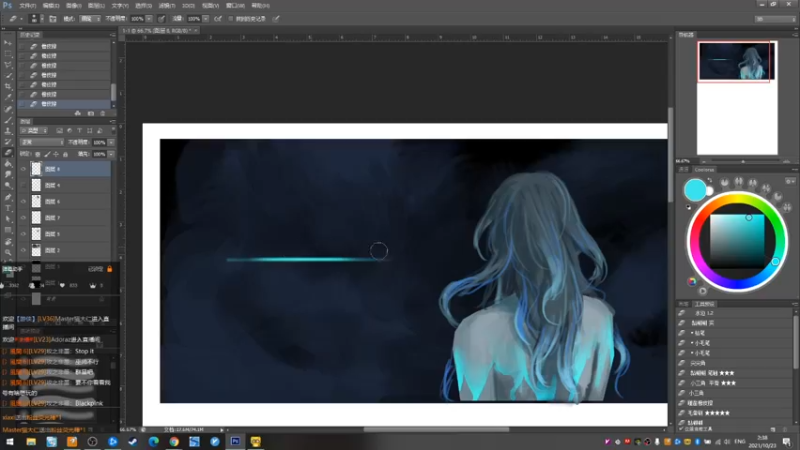Select the Lasso tool
Image resolution: width=800 pixels, height=450 pixels.
coord(8,65)
